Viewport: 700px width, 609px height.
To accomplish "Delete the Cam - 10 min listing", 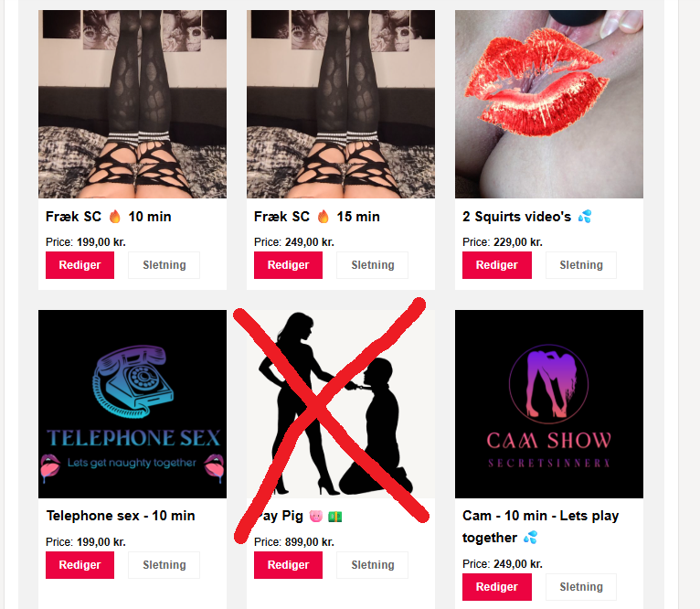I will point(581,587).
